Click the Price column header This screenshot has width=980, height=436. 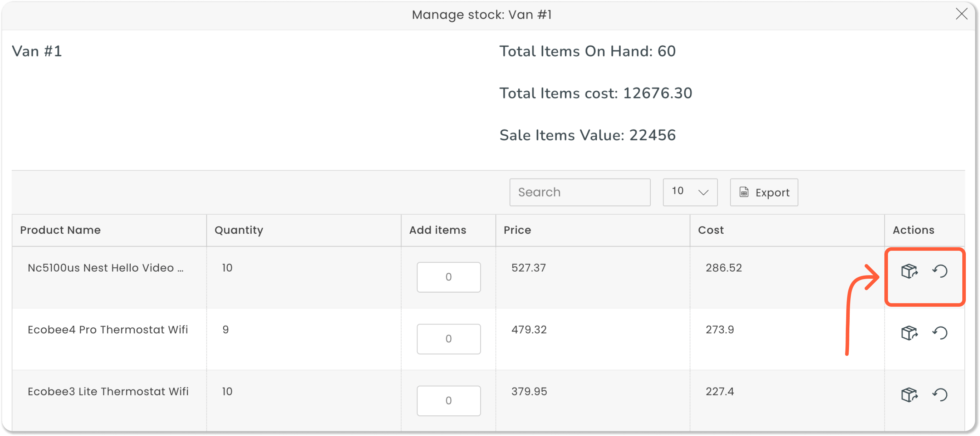click(517, 230)
